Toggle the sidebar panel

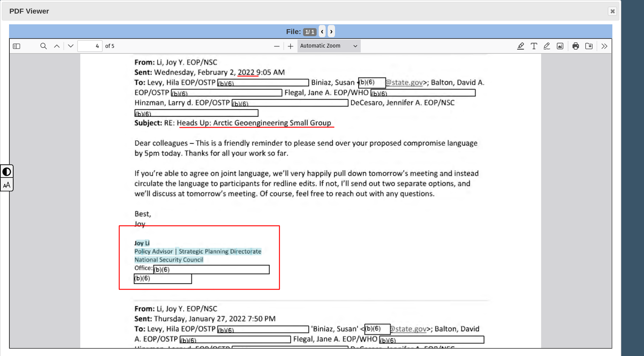tap(16, 46)
